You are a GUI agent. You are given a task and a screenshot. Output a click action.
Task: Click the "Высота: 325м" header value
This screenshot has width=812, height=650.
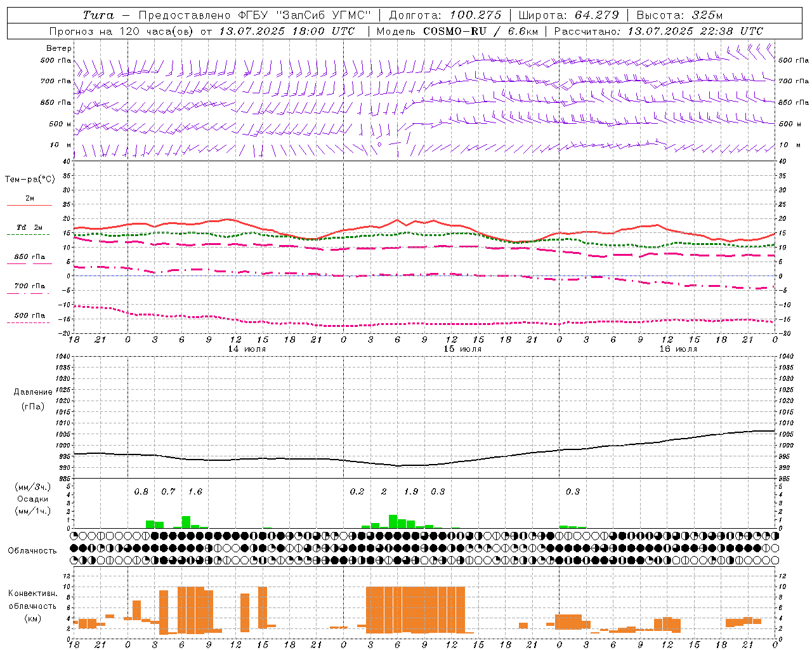tap(679, 15)
